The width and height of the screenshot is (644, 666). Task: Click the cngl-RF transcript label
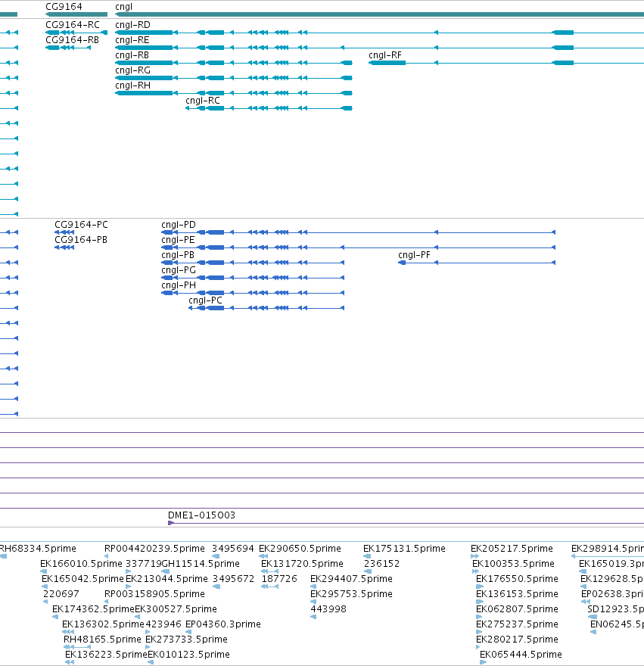click(385, 55)
